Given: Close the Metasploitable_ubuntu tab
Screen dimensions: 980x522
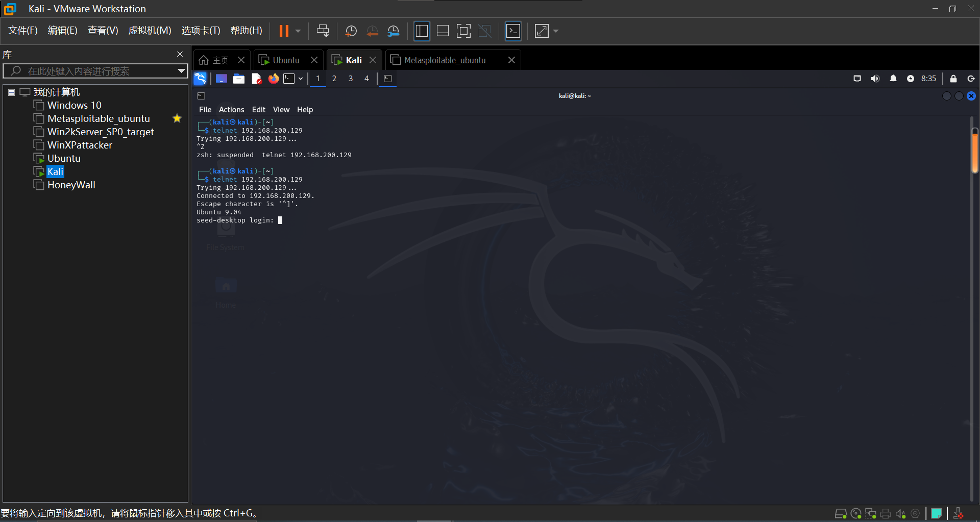Looking at the screenshot, I should [x=511, y=60].
